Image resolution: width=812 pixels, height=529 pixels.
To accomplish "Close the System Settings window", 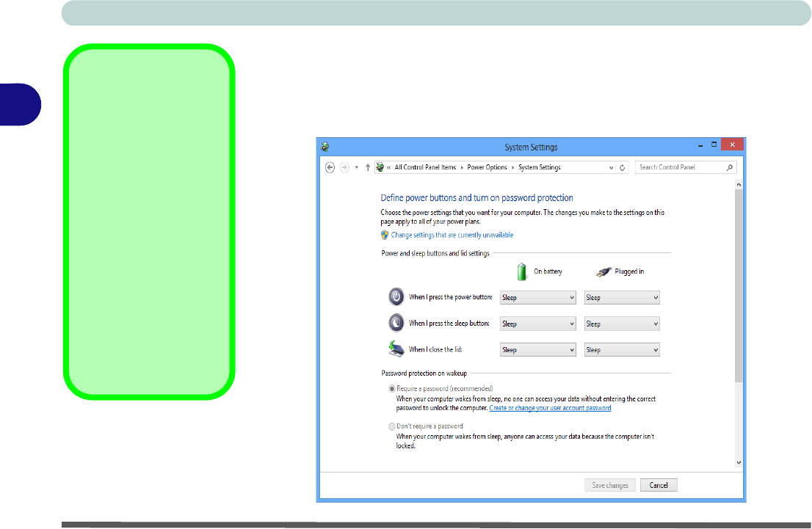I will coord(732,145).
